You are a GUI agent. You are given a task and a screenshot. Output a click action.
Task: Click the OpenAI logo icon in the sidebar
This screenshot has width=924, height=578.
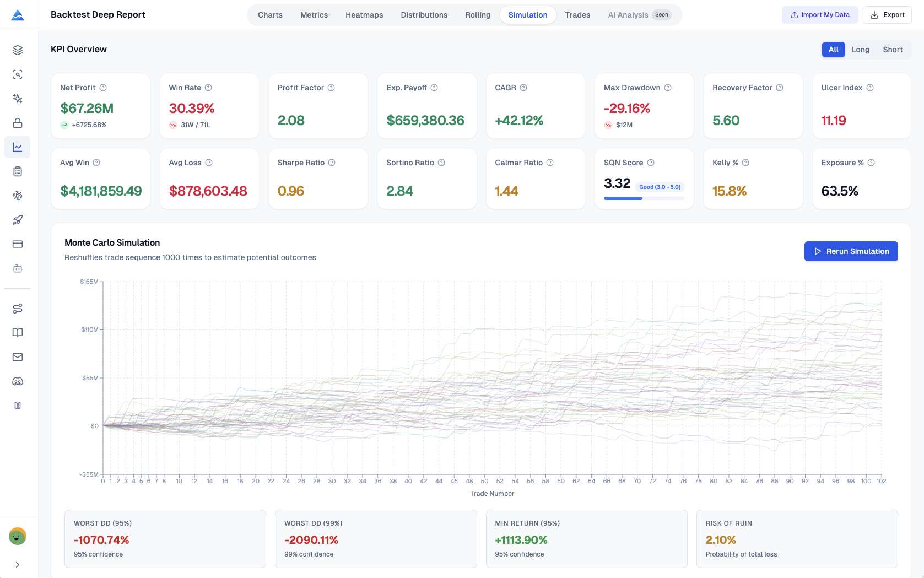point(17,195)
